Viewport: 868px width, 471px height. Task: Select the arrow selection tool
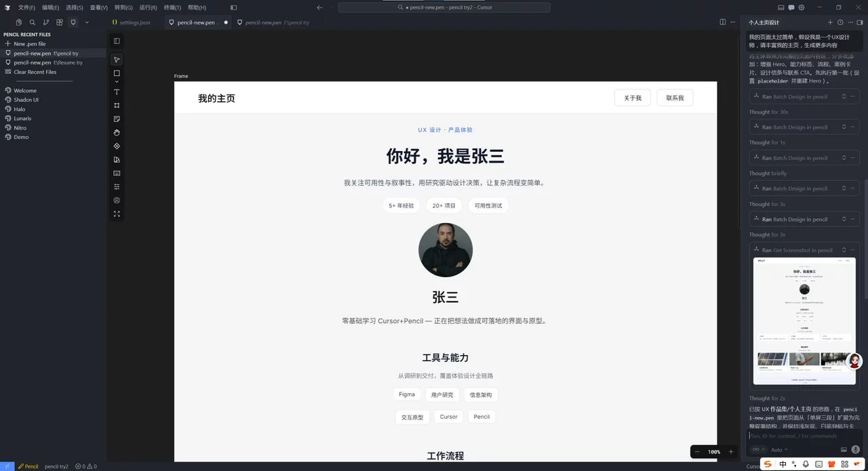116,60
